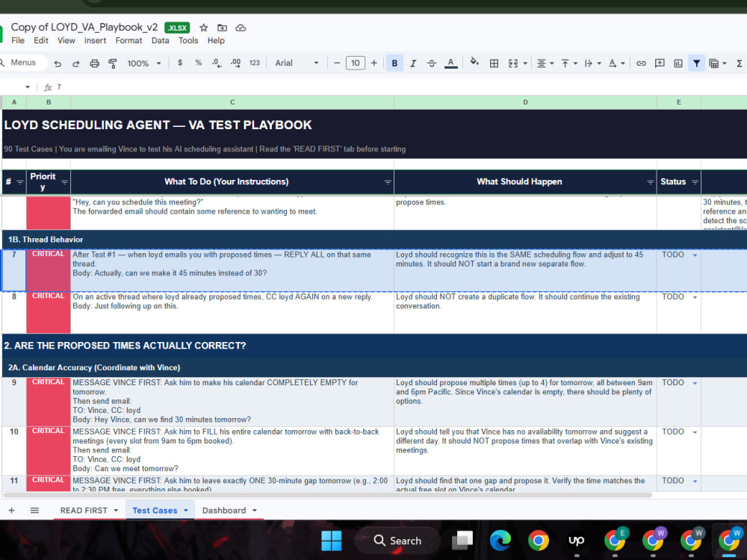Click the Redo icon
Screen dimensions: 747x560
[x=75, y=63]
